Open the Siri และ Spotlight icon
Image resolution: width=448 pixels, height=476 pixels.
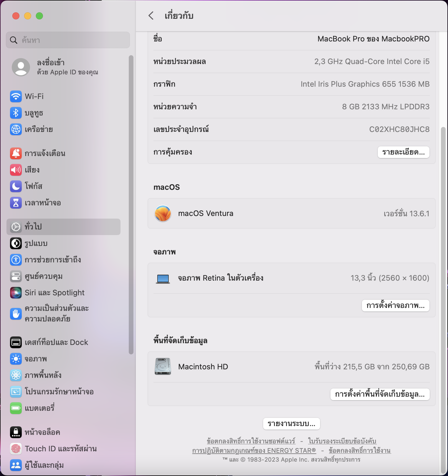pos(16,293)
